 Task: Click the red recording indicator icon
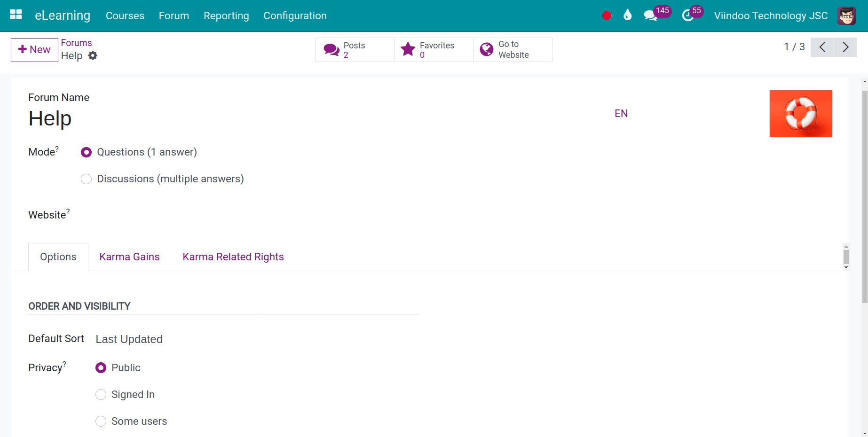pos(607,16)
